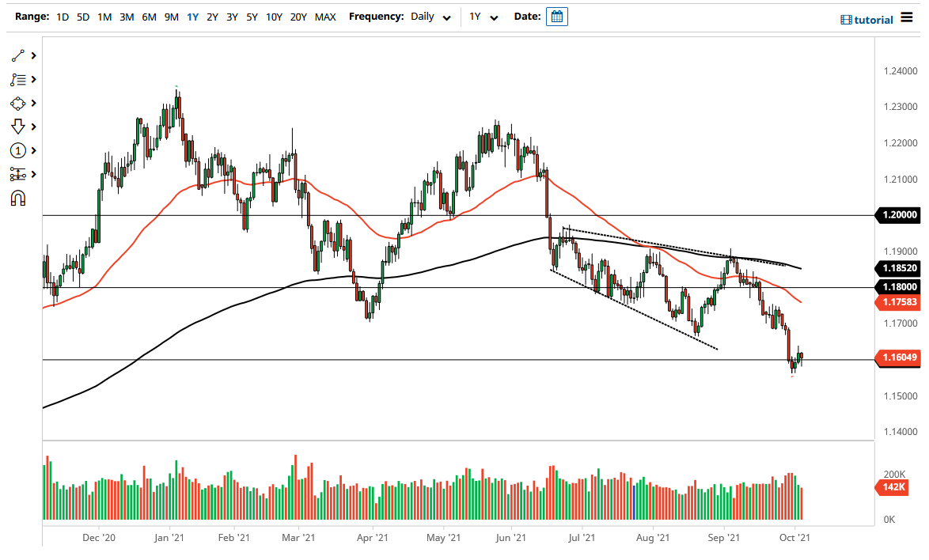
Task: Click the 142K volume label
Action: click(893, 487)
